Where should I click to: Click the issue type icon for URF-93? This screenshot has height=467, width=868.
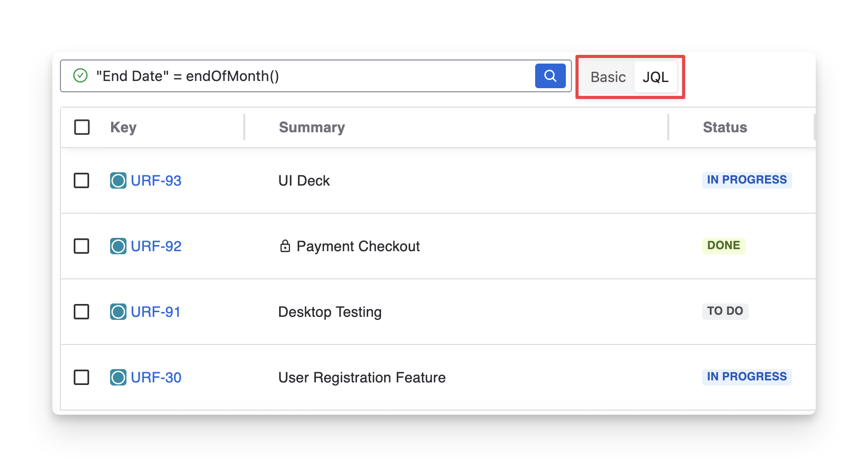click(118, 180)
